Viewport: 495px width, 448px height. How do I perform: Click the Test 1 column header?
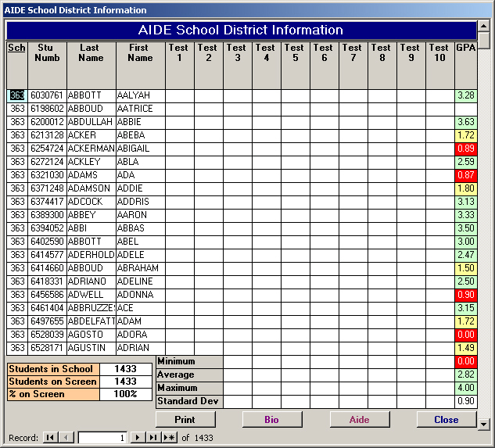(180, 66)
